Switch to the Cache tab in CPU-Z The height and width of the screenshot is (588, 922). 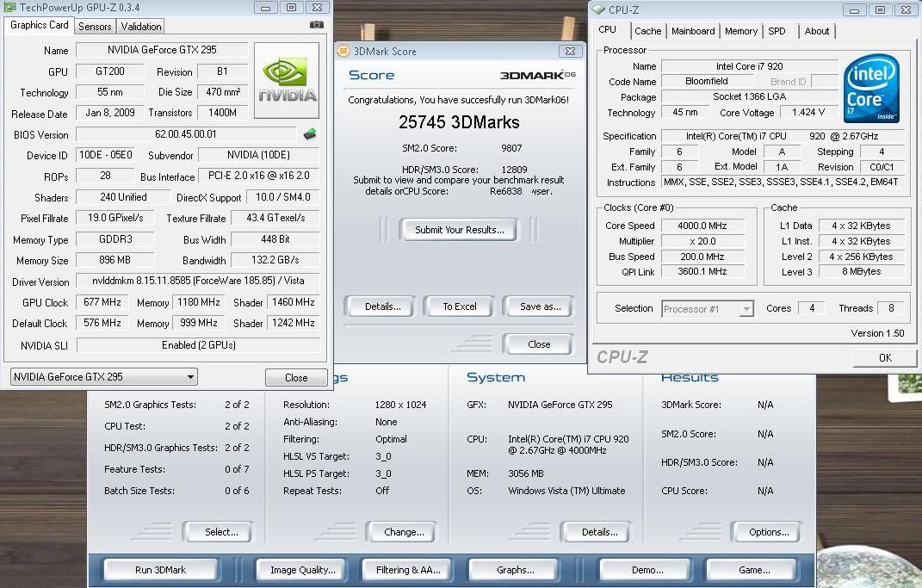click(x=648, y=31)
